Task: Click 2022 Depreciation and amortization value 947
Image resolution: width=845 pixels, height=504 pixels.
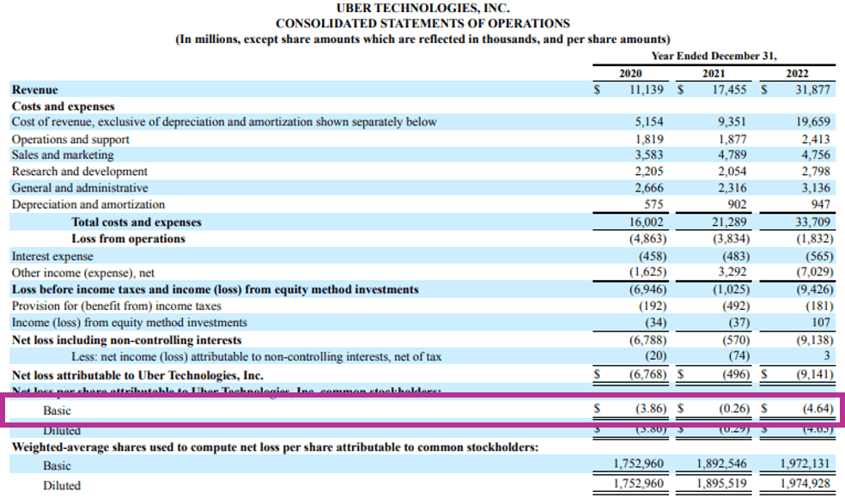Action: 820,204
